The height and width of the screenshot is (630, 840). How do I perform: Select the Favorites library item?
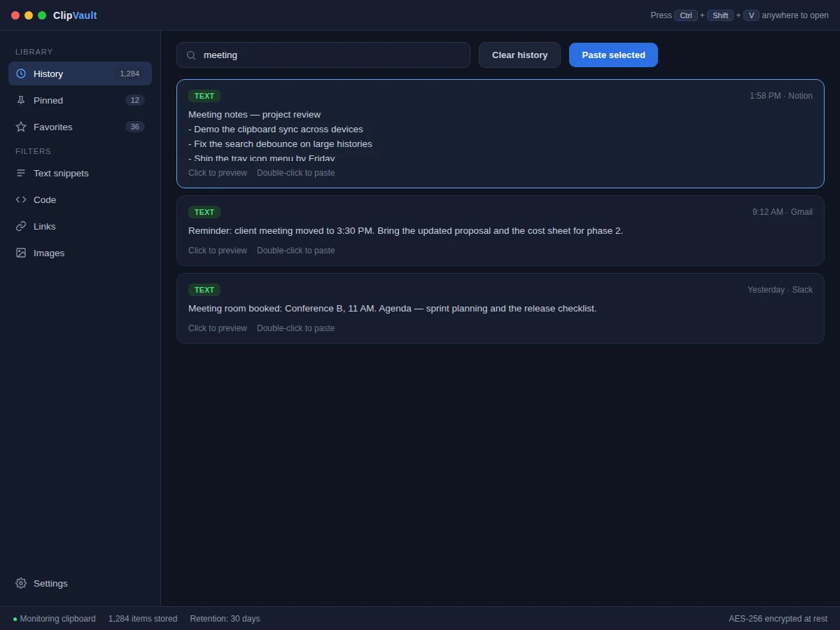(x=80, y=127)
